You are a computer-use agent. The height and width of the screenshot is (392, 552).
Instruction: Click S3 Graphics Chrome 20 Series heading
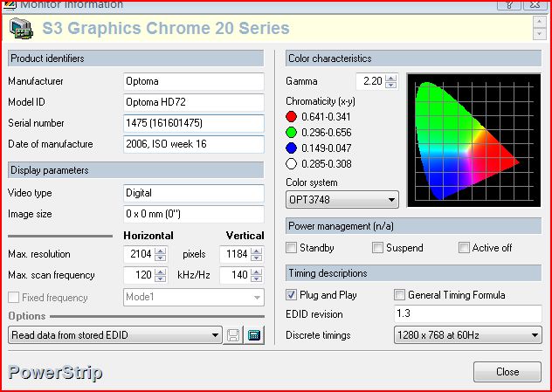click(x=166, y=29)
